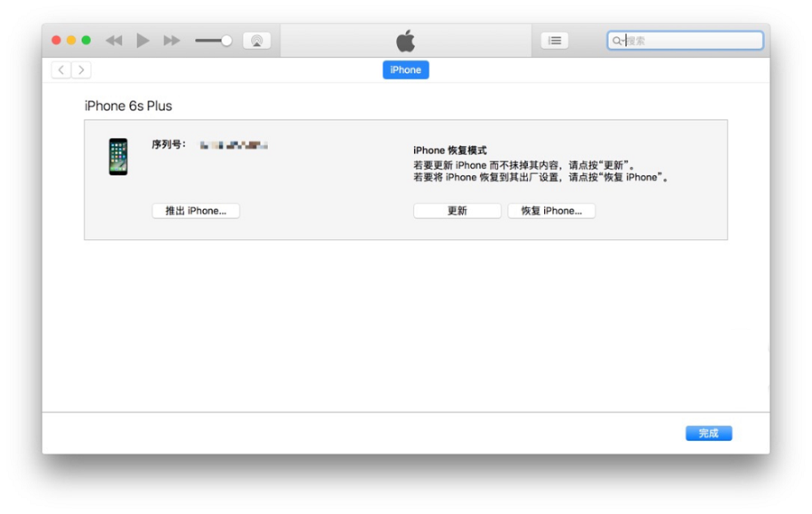This screenshot has height=514, width=812.
Task: Open the Up Next list view button
Action: pyautogui.click(x=555, y=41)
